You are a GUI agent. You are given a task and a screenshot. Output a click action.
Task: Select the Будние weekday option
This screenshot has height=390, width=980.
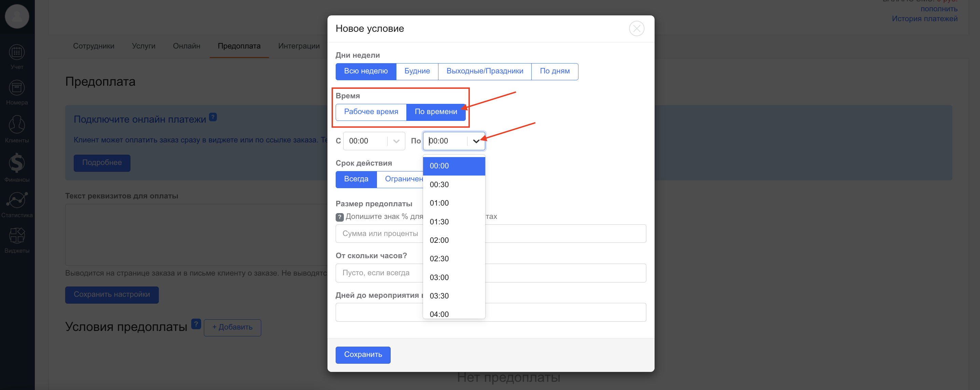[417, 71]
